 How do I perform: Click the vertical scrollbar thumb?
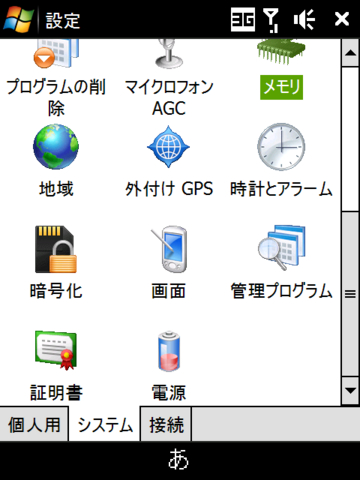(x=350, y=293)
